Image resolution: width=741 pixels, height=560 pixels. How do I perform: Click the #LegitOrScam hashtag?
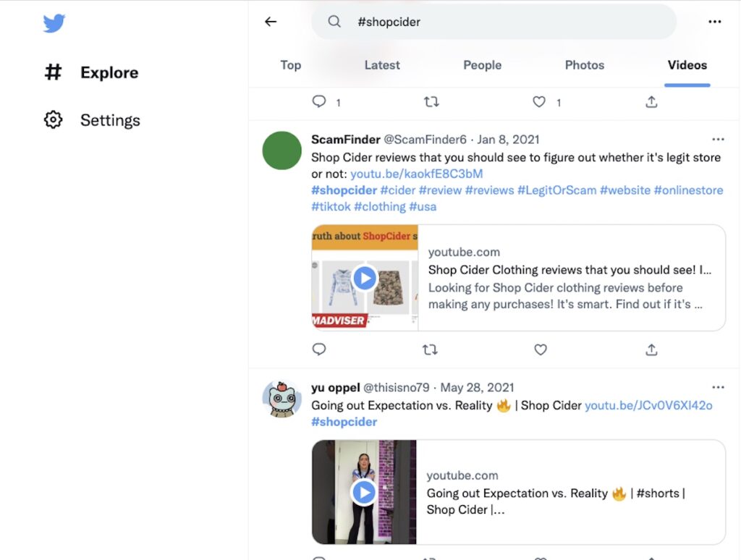pyautogui.click(x=556, y=190)
